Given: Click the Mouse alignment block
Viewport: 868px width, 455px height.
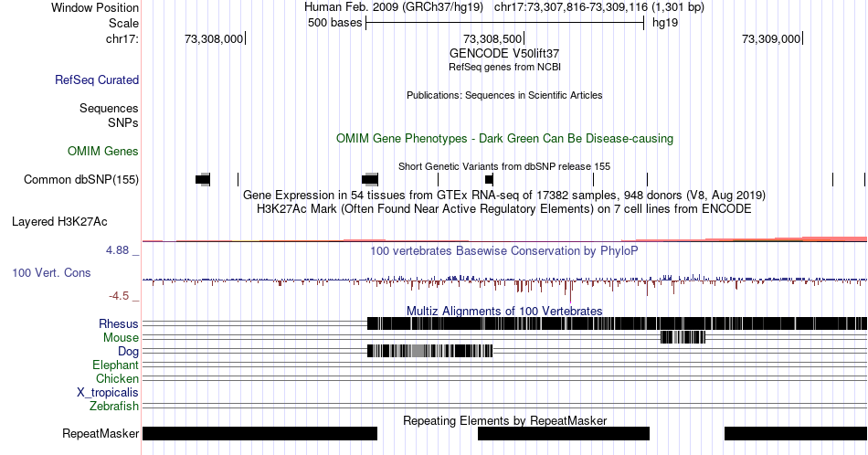Looking at the screenshot, I should click(683, 337).
